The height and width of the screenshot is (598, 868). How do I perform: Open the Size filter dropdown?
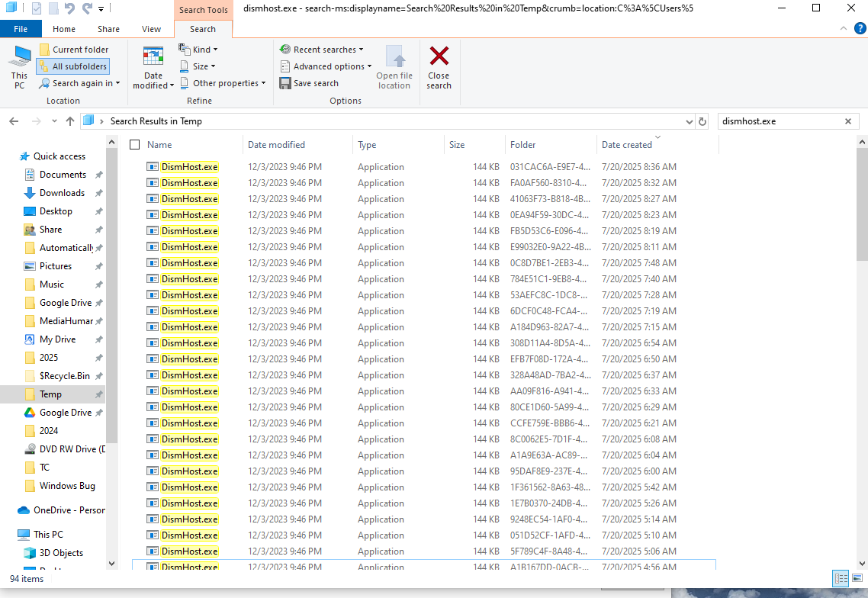[x=198, y=66]
